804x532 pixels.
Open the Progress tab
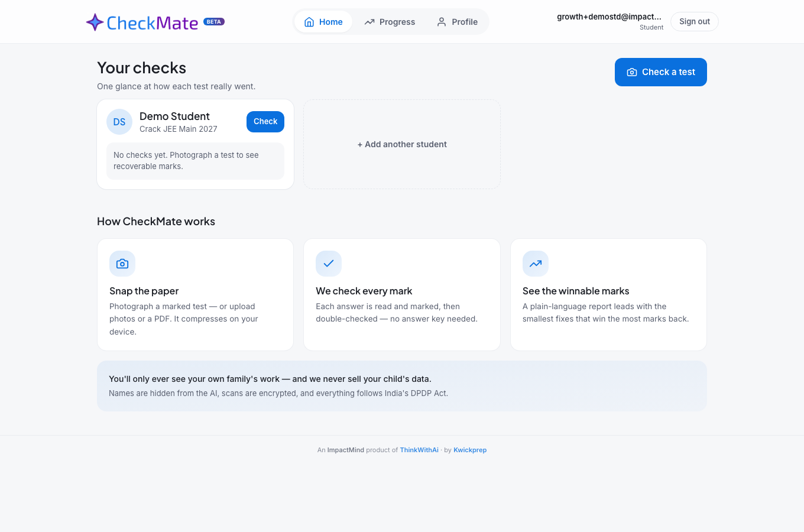pos(390,22)
